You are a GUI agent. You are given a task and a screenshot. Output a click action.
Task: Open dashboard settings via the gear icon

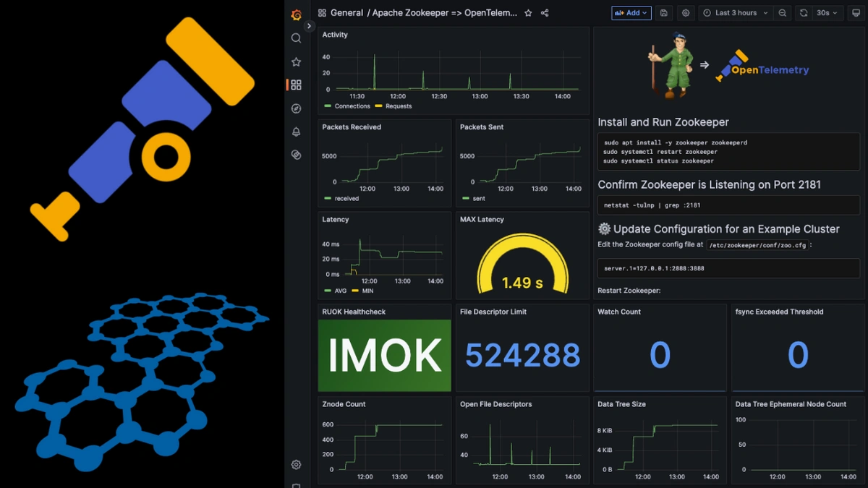[685, 12]
